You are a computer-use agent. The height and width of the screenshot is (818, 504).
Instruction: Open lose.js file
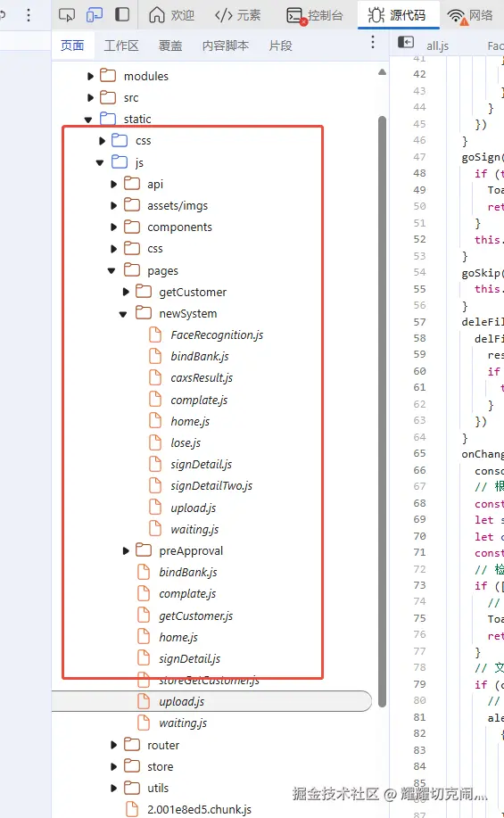click(186, 443)
